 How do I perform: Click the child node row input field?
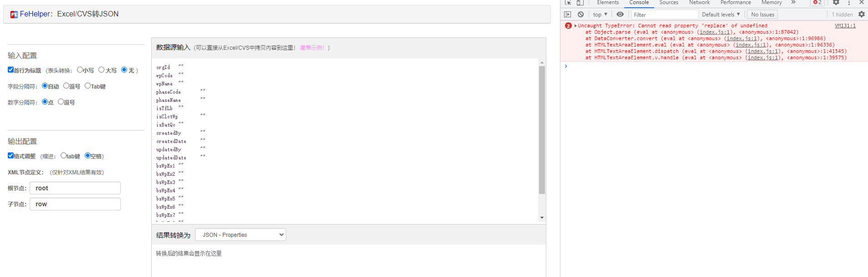75,204
